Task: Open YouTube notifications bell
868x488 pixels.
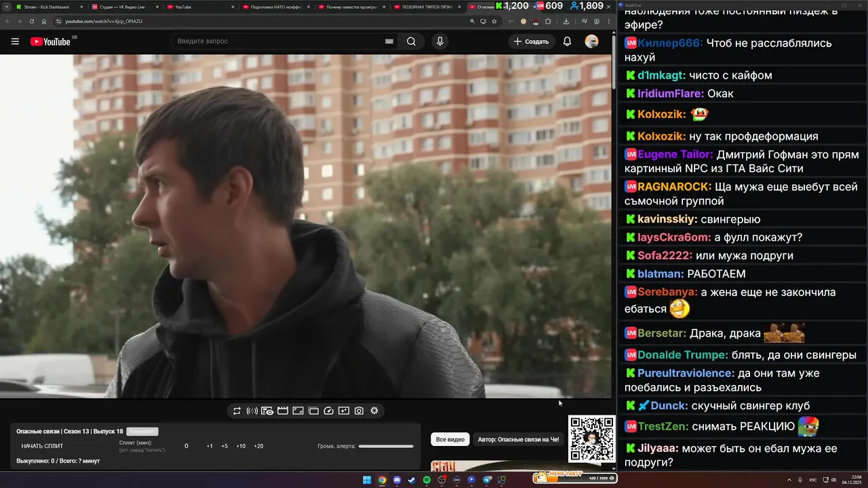Action: click(x=567, y=41)
